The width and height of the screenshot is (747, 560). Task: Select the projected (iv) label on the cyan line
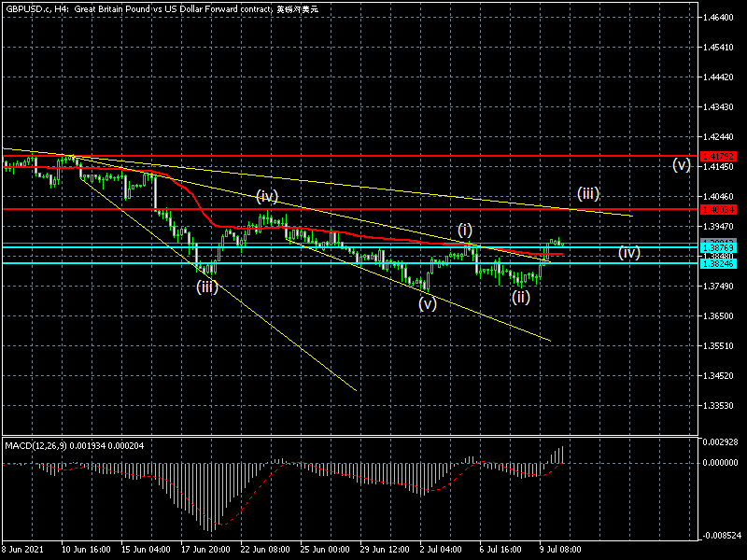tap(628, 253)
